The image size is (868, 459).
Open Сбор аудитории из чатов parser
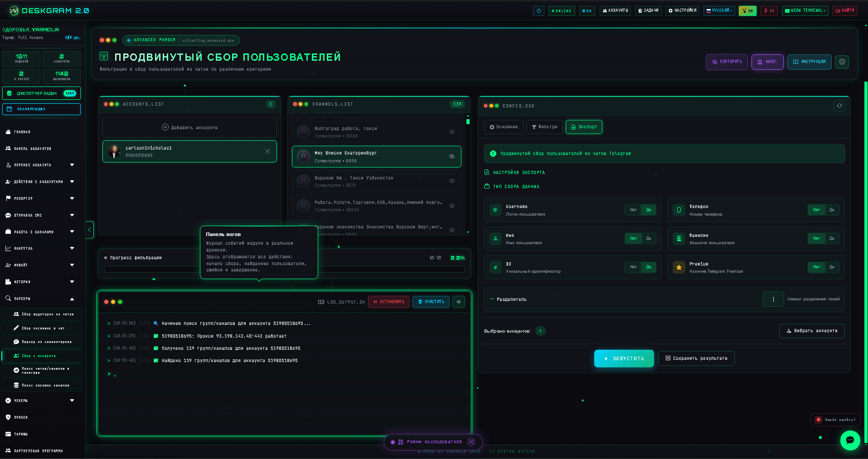pyautogui.click(x=42, y=314)
